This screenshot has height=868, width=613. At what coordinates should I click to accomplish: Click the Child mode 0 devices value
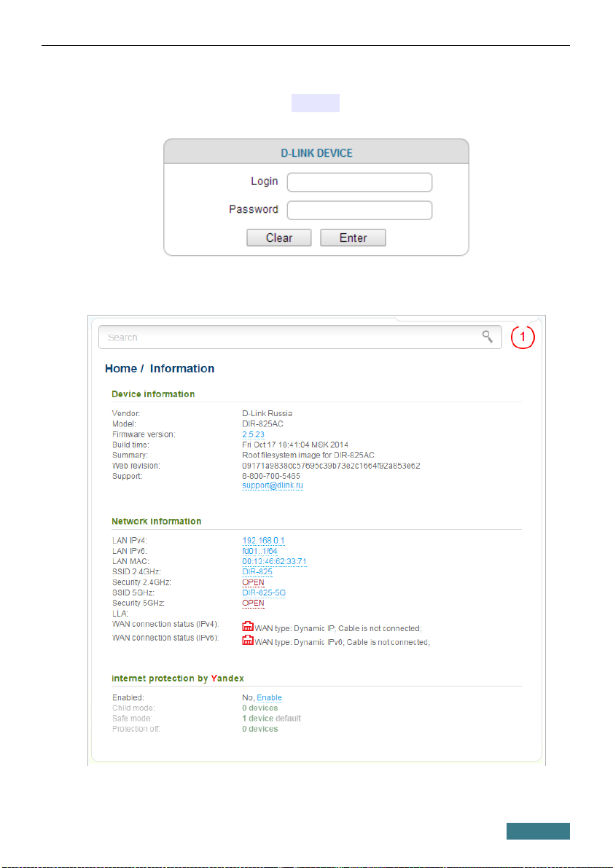point(259,708)
